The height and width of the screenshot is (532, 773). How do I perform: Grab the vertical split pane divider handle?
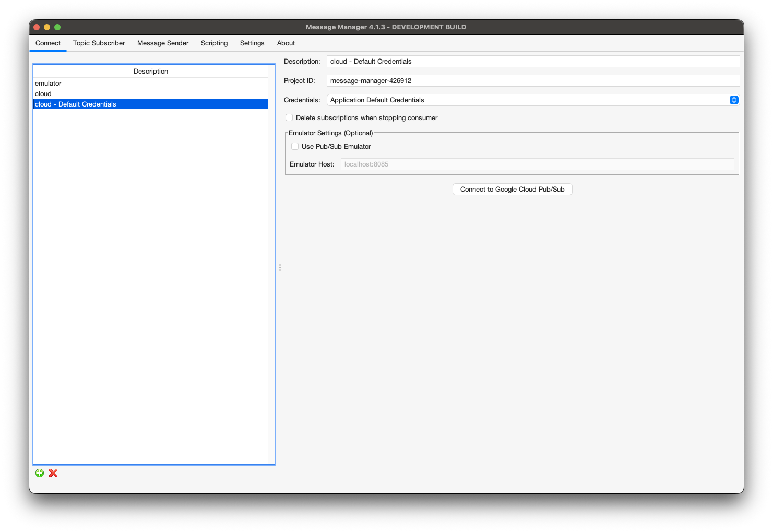(280, 267)
